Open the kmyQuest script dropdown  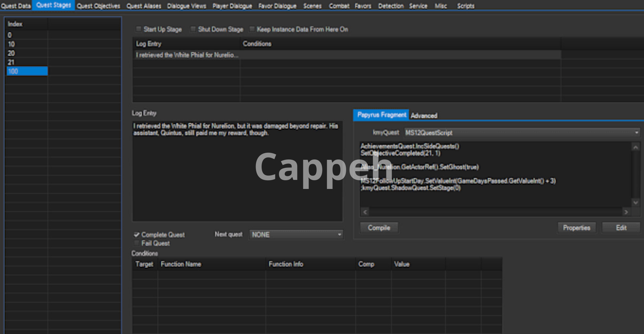coord(636,133)
